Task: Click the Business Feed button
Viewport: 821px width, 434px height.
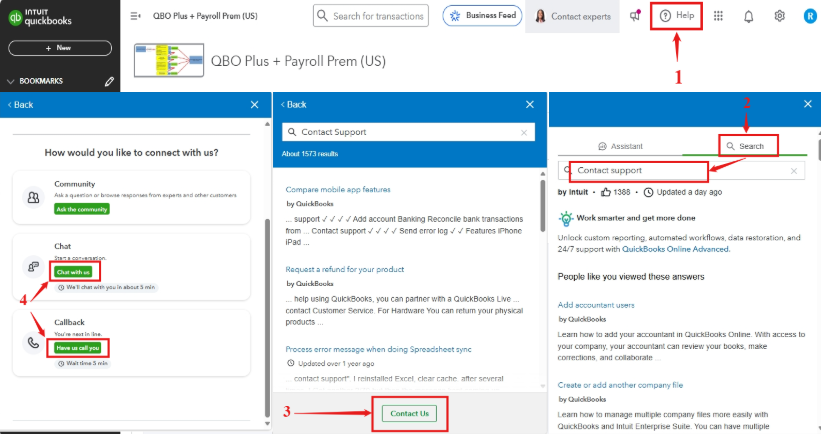Action: pyautogui.click(x=482, y=16)
